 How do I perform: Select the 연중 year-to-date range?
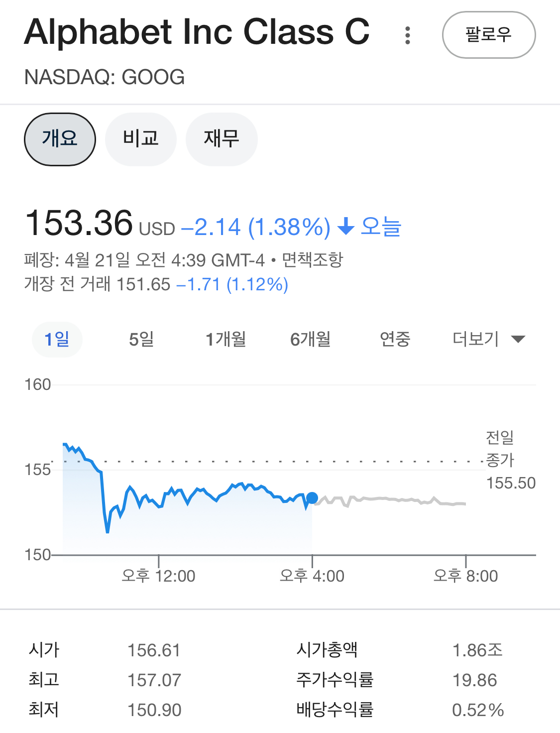(x=395, y=340)
